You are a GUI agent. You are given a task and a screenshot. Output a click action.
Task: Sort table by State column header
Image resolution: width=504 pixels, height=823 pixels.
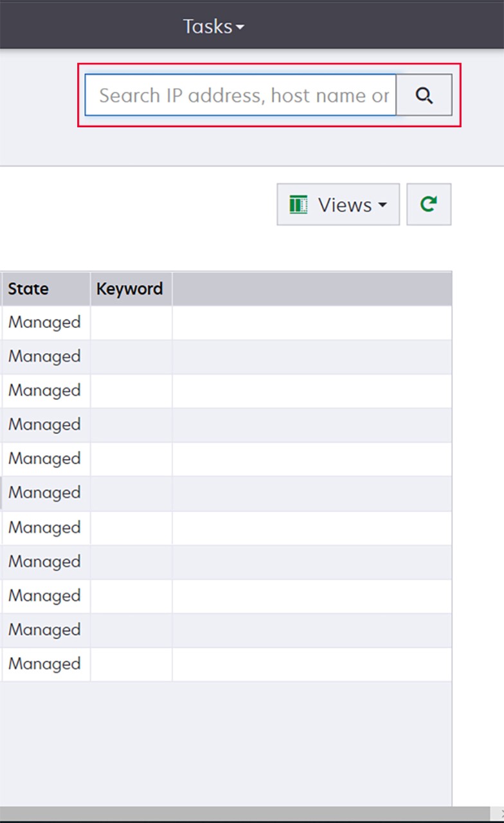point(28,289)
